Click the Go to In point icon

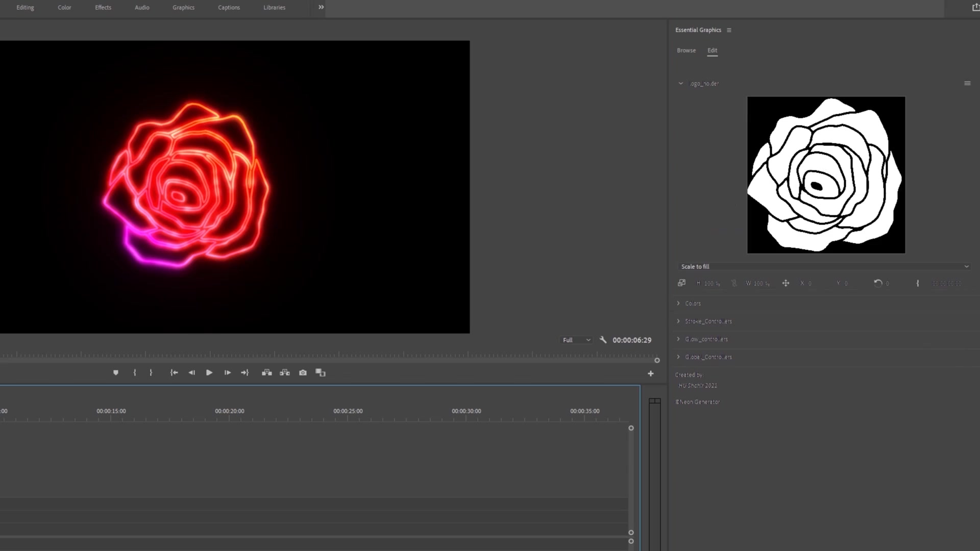pos(174,373)
